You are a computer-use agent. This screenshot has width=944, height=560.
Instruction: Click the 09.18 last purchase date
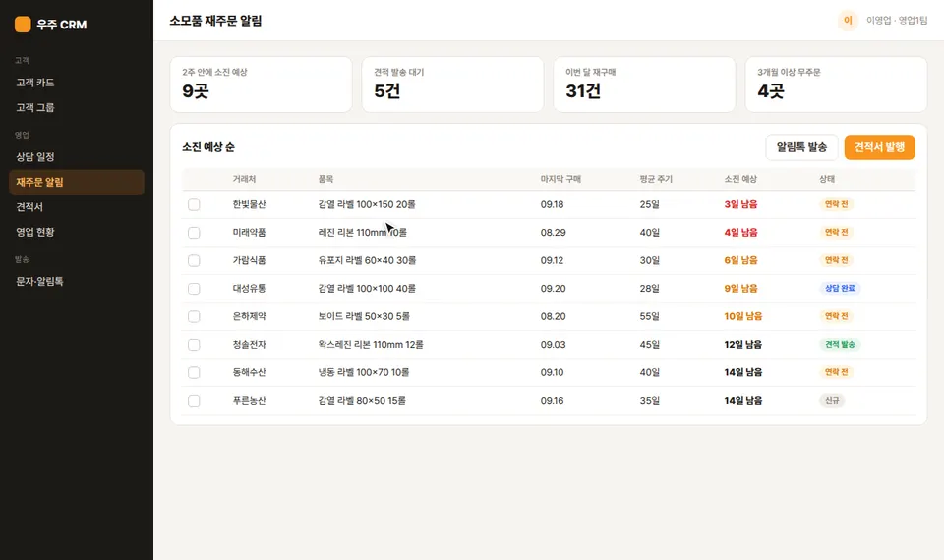pyautogui.click(x=552, y=204)
